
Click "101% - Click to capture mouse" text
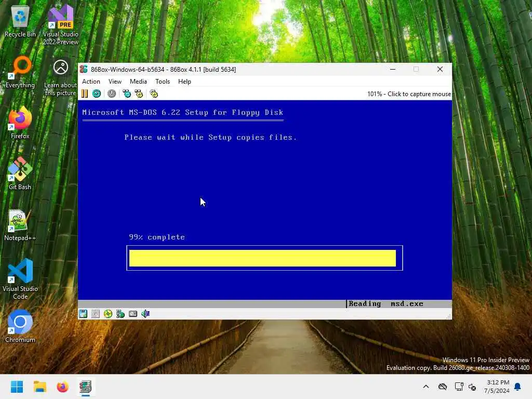pyautogui.click(x=409, y=94)
